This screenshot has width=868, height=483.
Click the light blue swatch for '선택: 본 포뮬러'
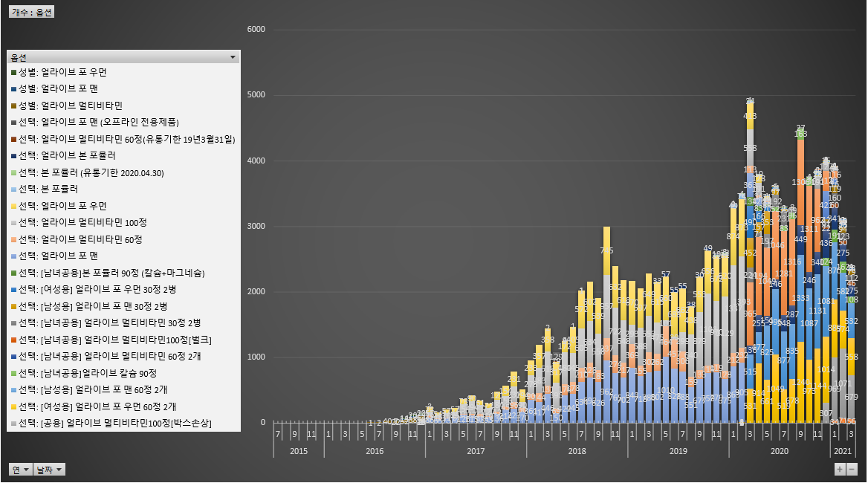click(x=14, y=189)
